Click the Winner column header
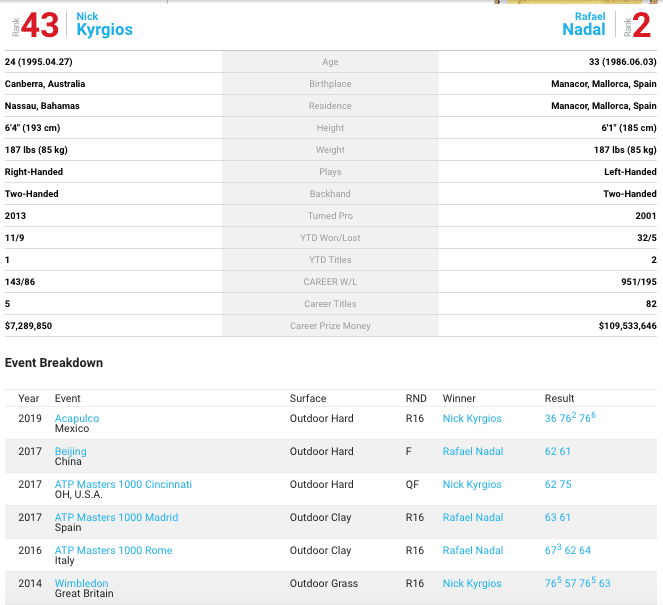663x605 pixels. tap(459, 398)
